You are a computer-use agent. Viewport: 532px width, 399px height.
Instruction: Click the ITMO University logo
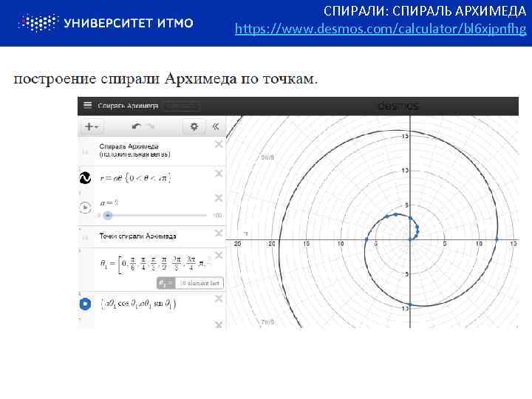click(x=106, y=23)
